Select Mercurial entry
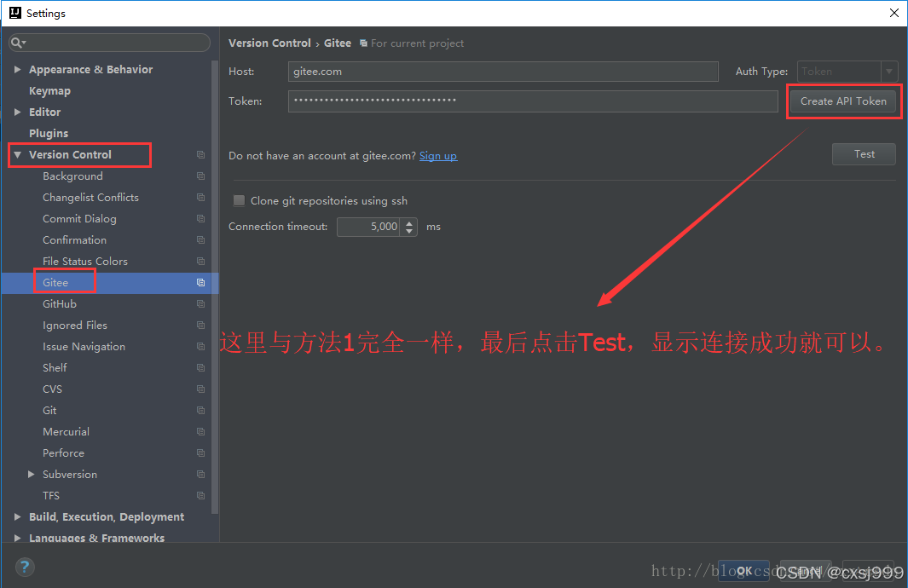This screenshot has width=908, height=588. pyautogui.click(x=66, y=432)
